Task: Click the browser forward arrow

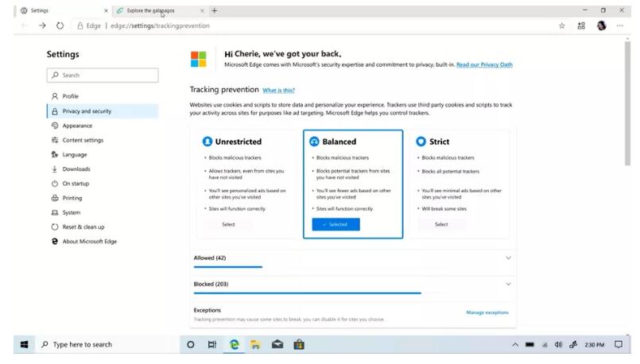Action: click(x=42, y=25)
